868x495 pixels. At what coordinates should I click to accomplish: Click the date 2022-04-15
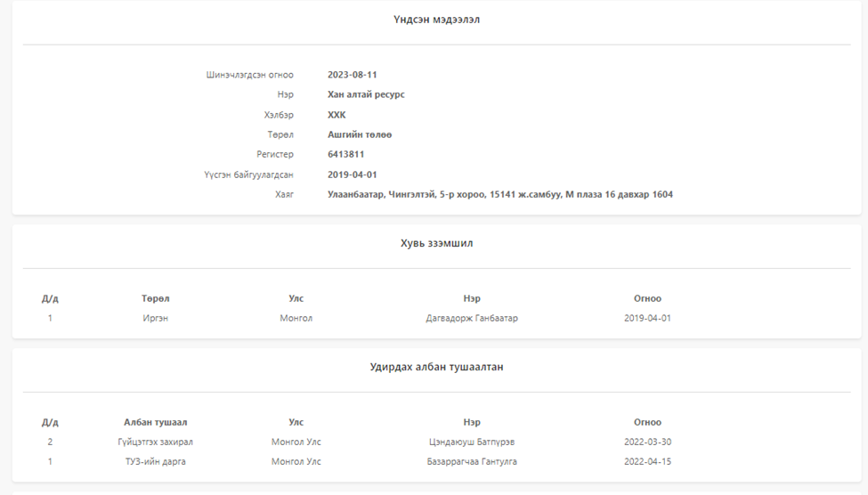click(647, 462)
